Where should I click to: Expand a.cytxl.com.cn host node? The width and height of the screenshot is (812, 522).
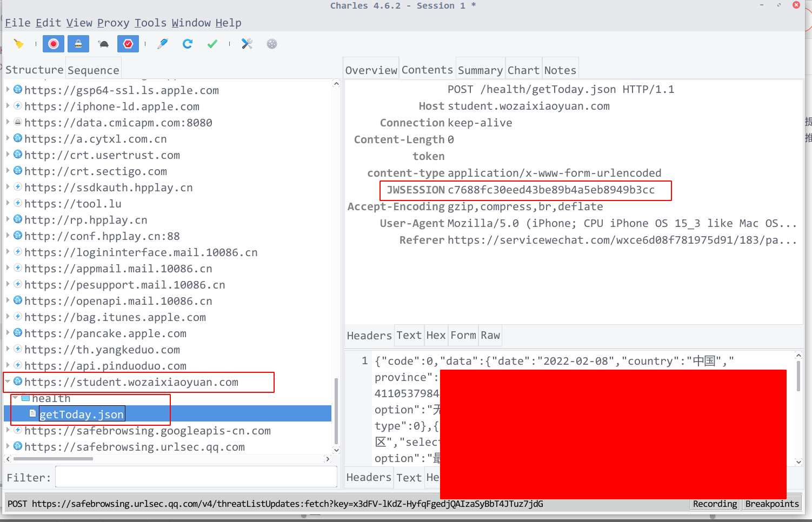click(8, 138)
